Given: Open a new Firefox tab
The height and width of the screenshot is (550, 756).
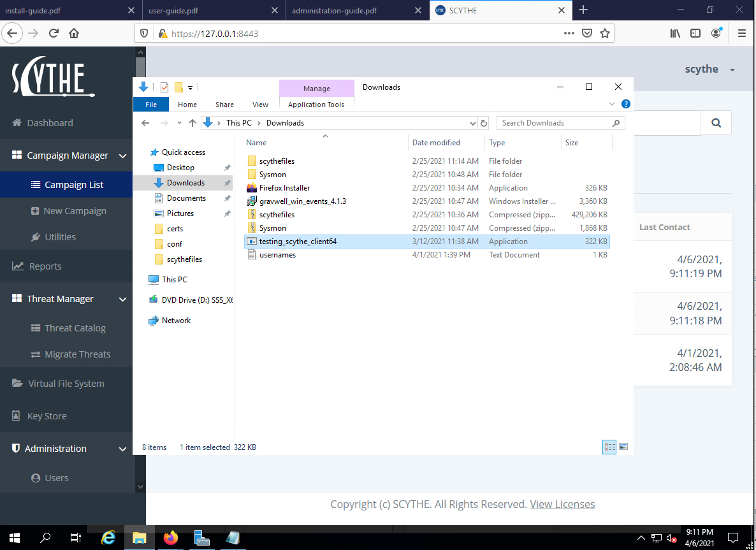Looking at the screenshot, I should [583, 10].
